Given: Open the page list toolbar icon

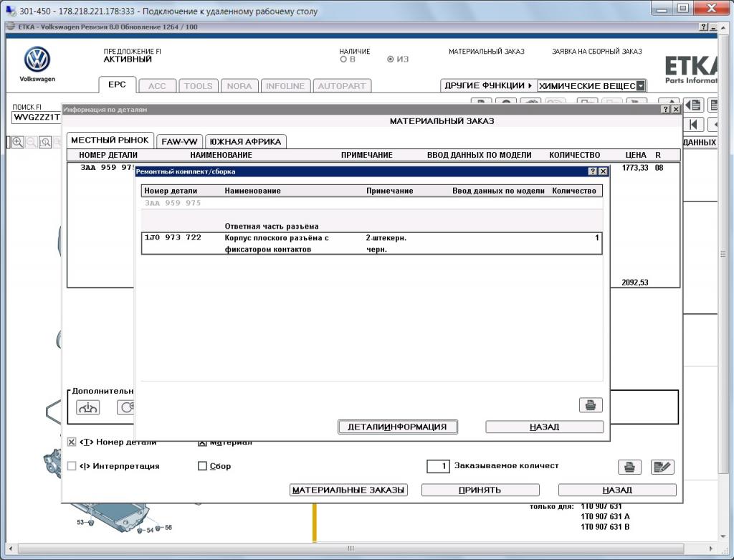Looking at the screenshot, I should (x=693, y=105).
